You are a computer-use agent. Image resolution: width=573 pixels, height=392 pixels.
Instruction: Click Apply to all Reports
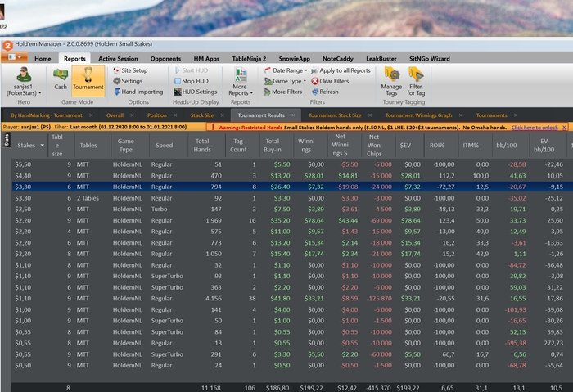(341, 70)
